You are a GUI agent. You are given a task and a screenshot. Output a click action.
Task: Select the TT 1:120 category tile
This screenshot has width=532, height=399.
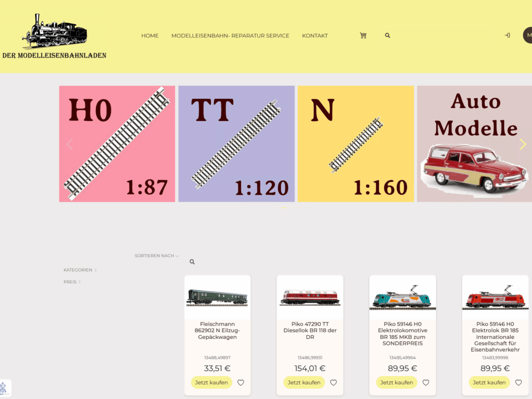pyautogui.click(x=236, y=144)
